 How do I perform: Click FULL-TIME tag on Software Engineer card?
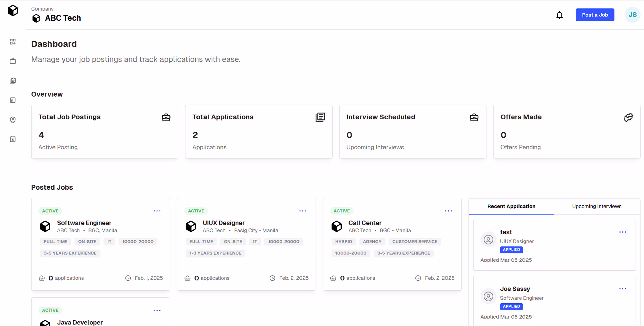(x=55, y=241)
